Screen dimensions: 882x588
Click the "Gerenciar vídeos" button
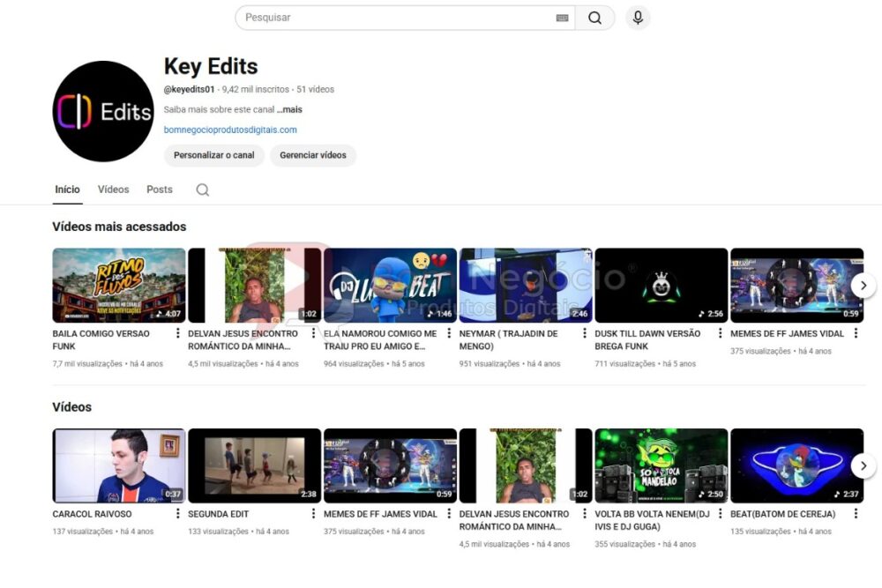[x=313, y=155]
